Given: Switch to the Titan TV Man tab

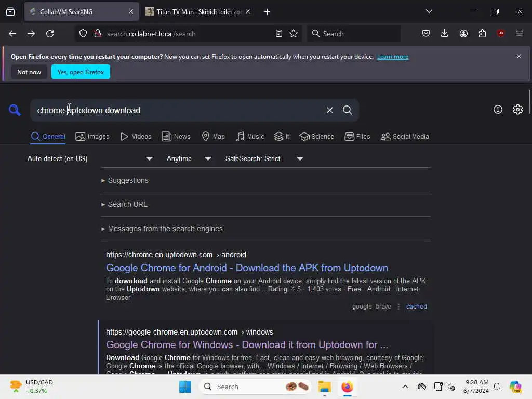Looking at the screenshot, I should tap(198, 11).
